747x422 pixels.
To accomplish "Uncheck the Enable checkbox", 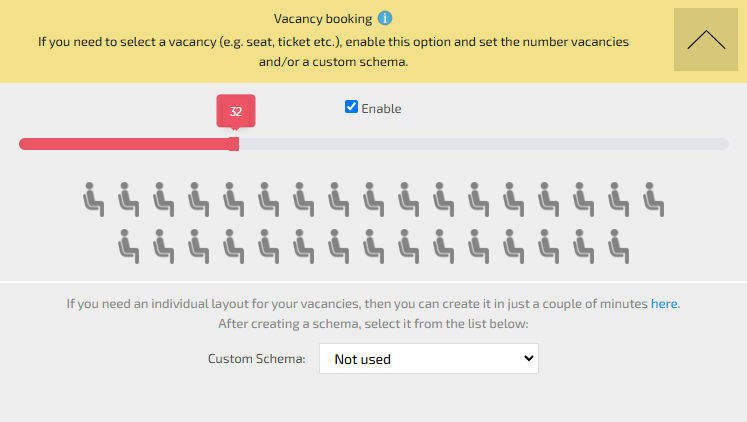I will click(x=351, y=107).
